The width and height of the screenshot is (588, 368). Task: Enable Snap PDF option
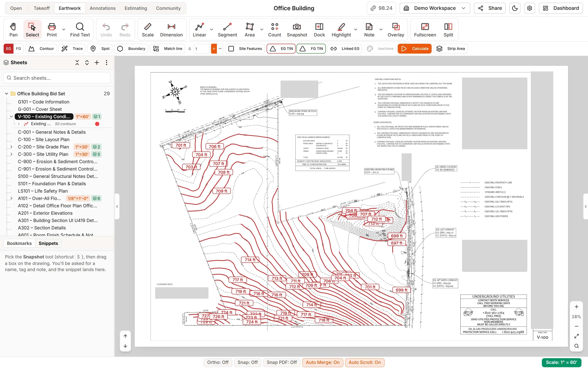[282, 362]
